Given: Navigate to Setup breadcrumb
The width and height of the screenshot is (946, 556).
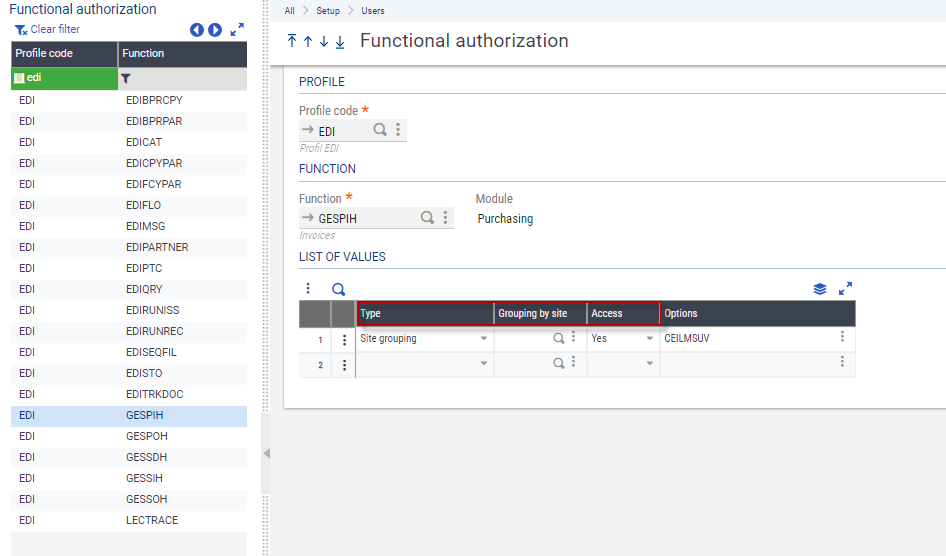Looking at the screenshot, I should pos(329,11).
